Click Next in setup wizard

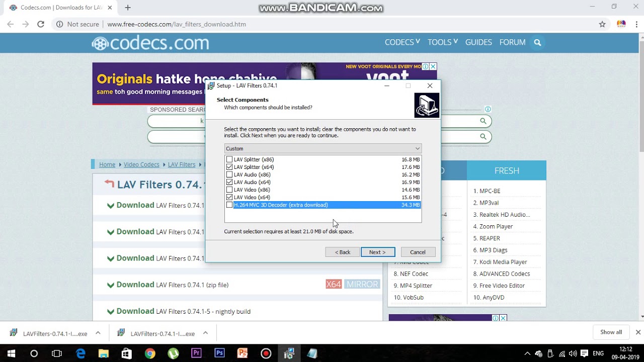pyautogui.click(x=378, y=252)
